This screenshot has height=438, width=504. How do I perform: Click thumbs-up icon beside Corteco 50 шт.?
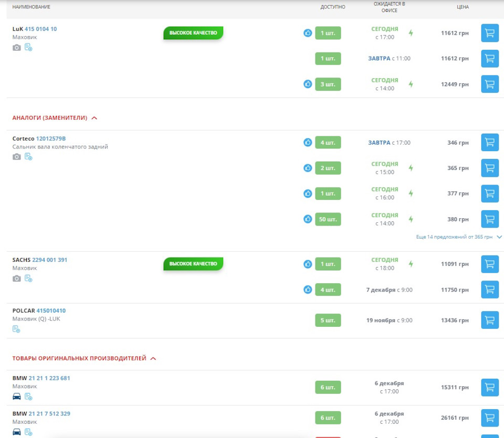[308, 219]
